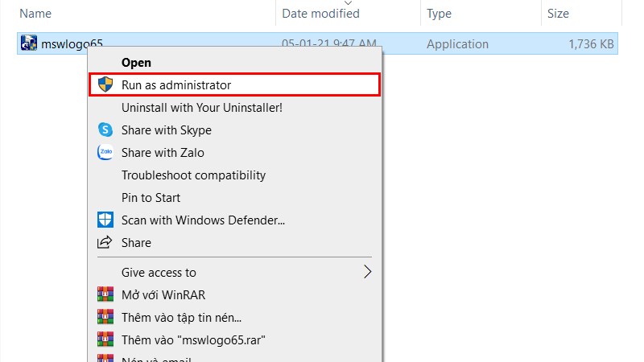The image size is (644, 362).
Task: Select Troubleshoot compatibility option
Action: coord(193,175)
